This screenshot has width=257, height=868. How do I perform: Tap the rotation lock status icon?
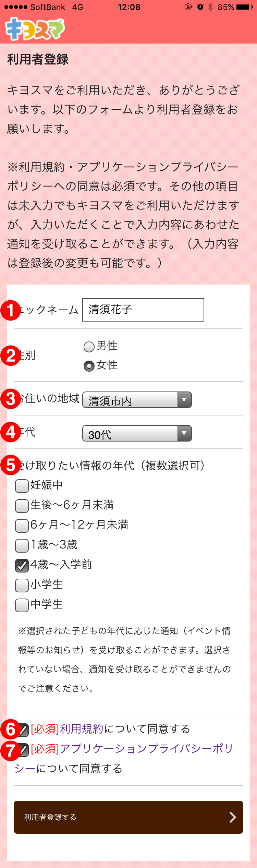point(188,7)
